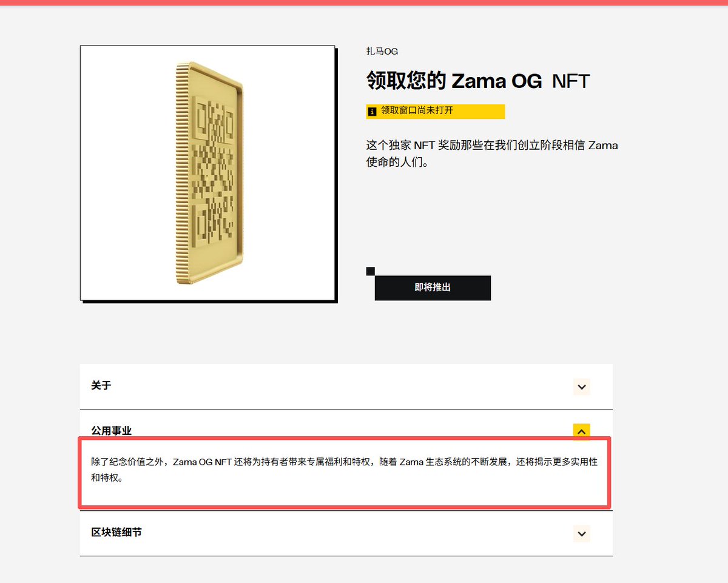
Task: Click the red bar at page top
Action: (x=364, y=2)
